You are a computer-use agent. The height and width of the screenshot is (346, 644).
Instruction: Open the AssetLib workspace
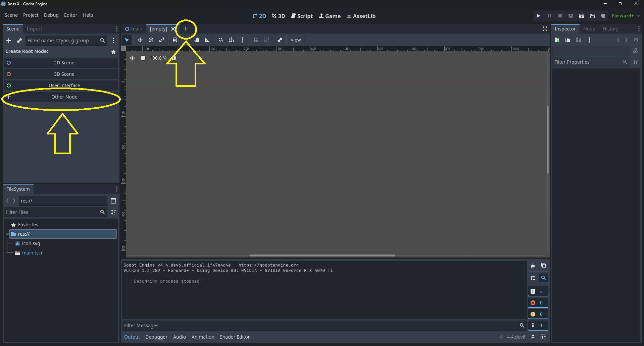361,16
